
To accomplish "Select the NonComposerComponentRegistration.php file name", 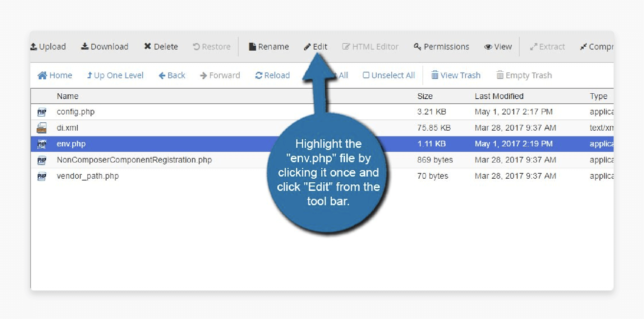I will click(134, 160).
